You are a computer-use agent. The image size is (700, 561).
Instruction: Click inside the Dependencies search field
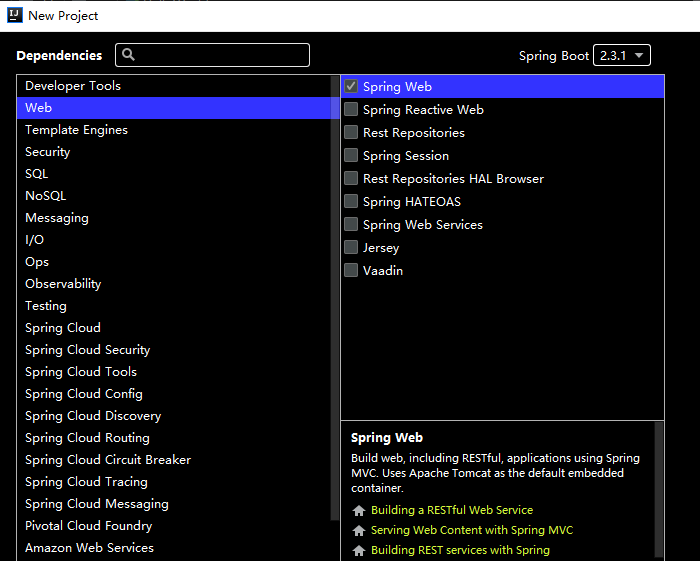pos(212,55)
